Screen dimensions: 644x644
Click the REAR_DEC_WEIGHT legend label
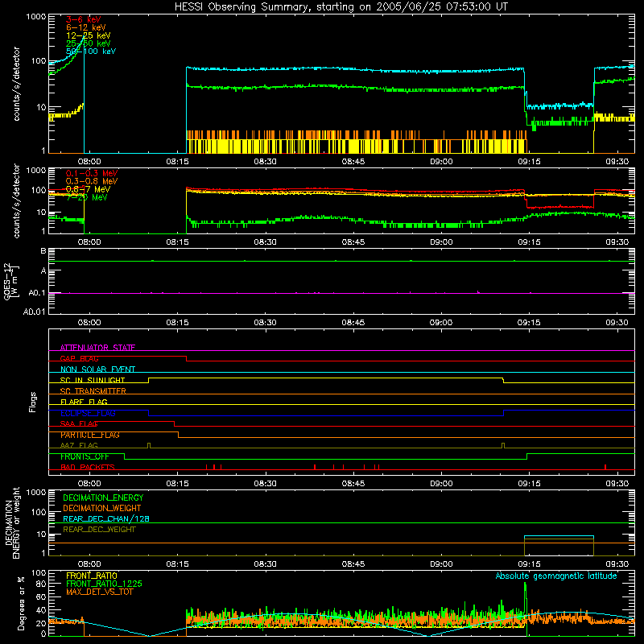99,530
